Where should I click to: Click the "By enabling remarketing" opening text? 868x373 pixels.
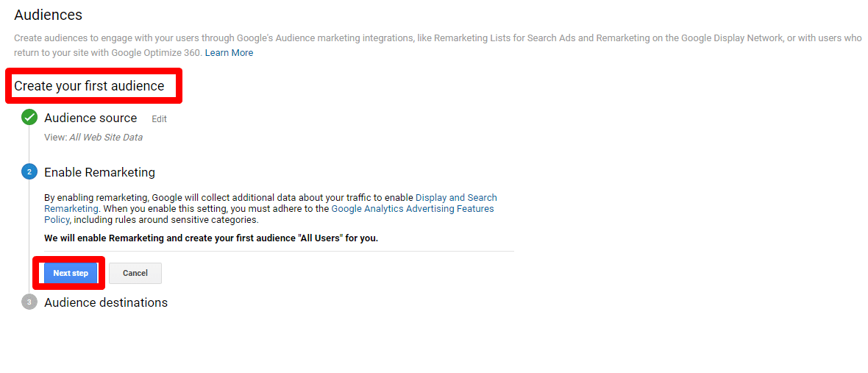pos(97,198)
